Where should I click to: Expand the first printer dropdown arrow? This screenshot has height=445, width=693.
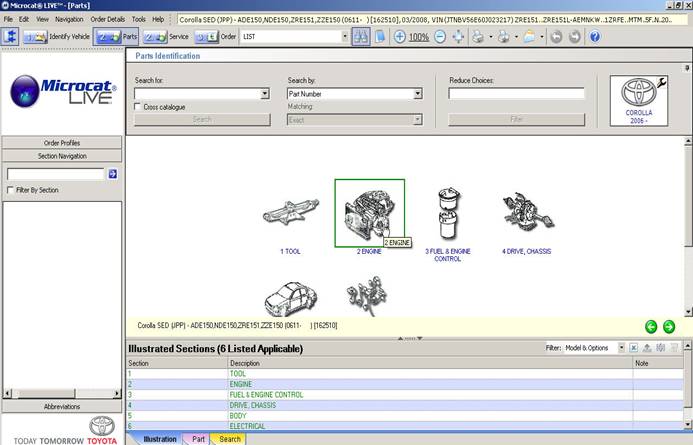tap(491, 37)
